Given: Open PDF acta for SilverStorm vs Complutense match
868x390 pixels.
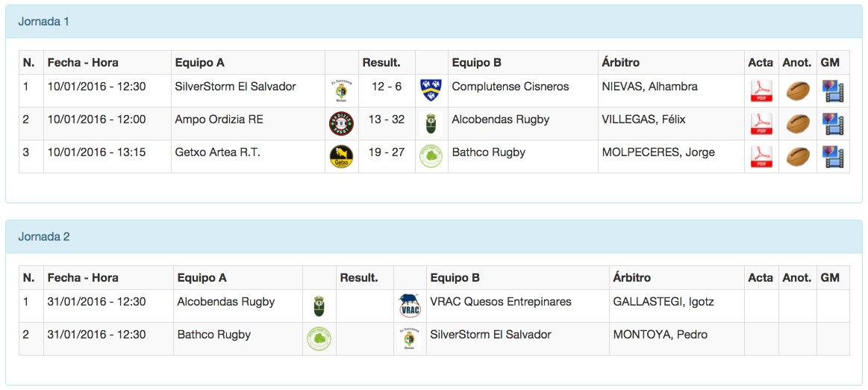Looking at the screenshot, I should coord(761,91).
